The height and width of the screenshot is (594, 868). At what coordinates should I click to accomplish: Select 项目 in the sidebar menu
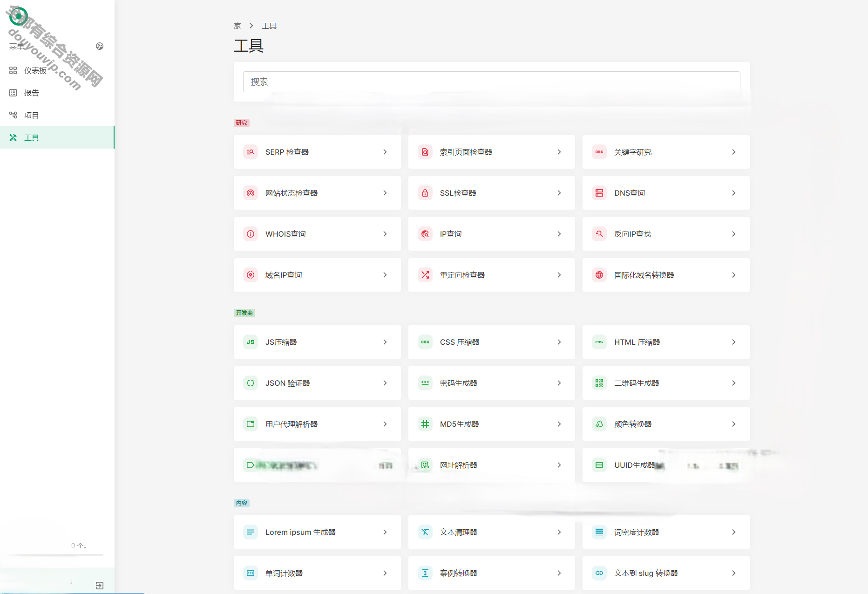tap(57, 115)
